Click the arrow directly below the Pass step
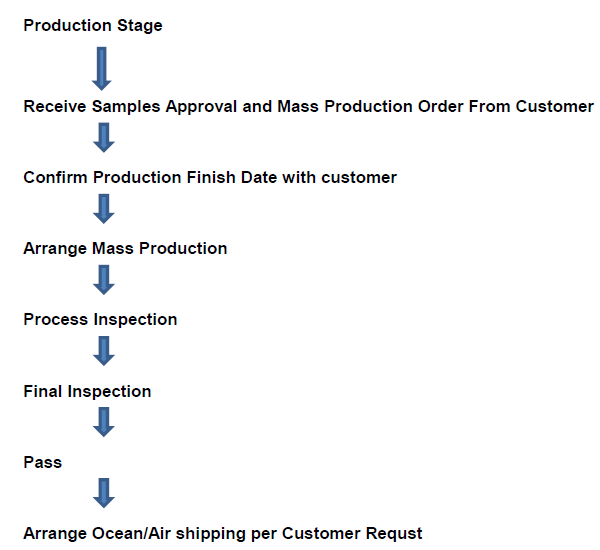This screenshot has width=600, height=550. [103, 492]
